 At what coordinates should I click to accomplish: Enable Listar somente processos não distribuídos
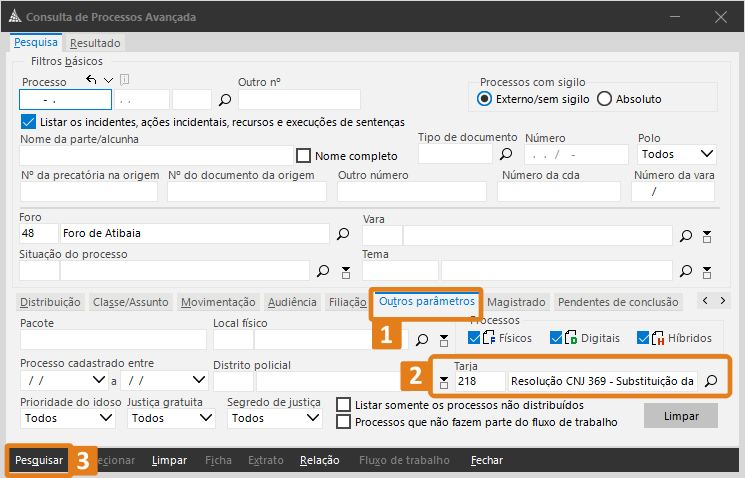tap(345, 405)
